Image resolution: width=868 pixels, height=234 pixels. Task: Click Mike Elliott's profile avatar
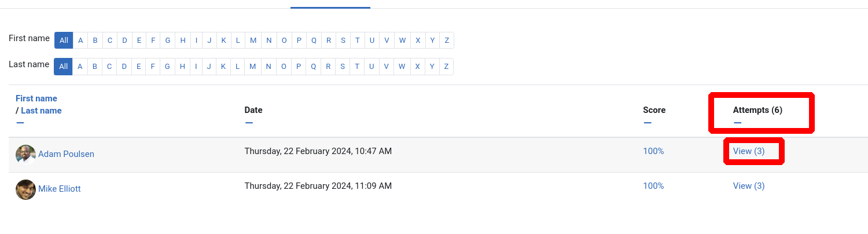[x=25, y=189]
